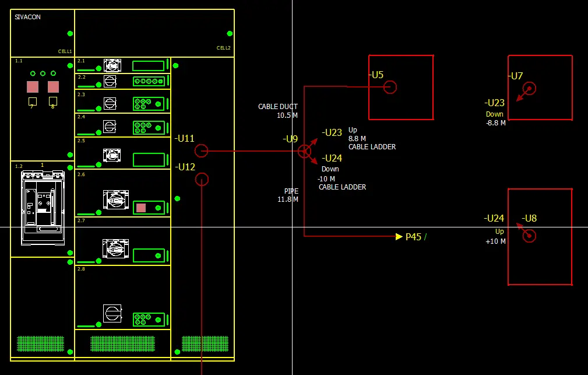
Task: Click the CELL1 label
Action: [65, 51]
